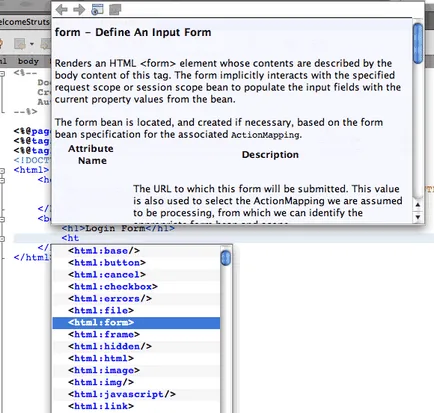This screenshot has height=413, width=434.
Task: Click the back arrow in documentation popup
Action: pos(61,9)
